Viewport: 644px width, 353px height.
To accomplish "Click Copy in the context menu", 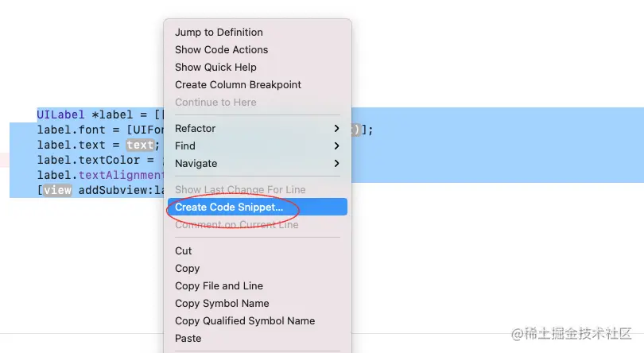I will click(x=187, y=269).
